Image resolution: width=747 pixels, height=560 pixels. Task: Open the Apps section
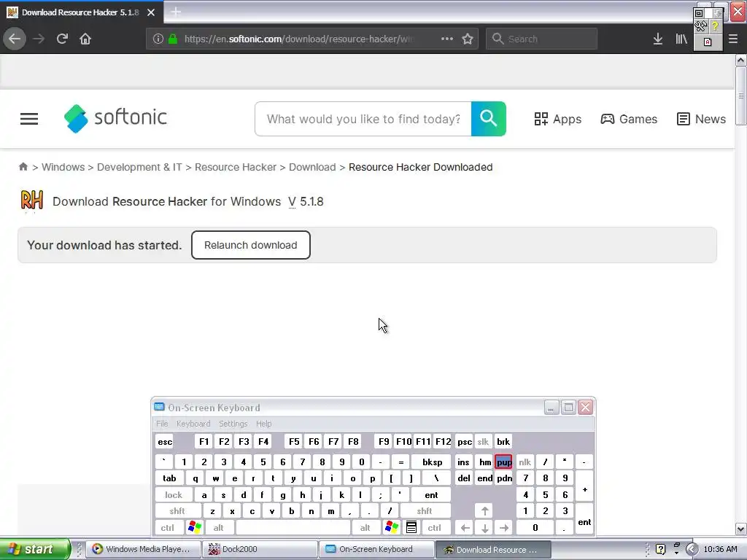557,119
